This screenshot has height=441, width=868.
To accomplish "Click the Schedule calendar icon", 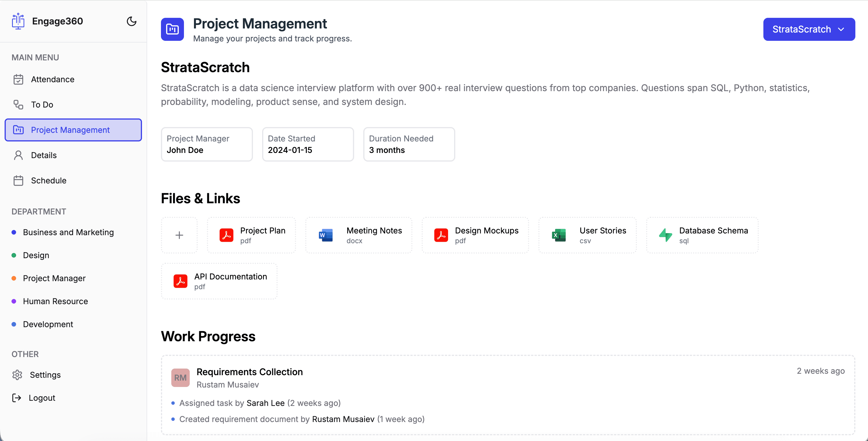I will pyautogui.click(x=18, y=180).
